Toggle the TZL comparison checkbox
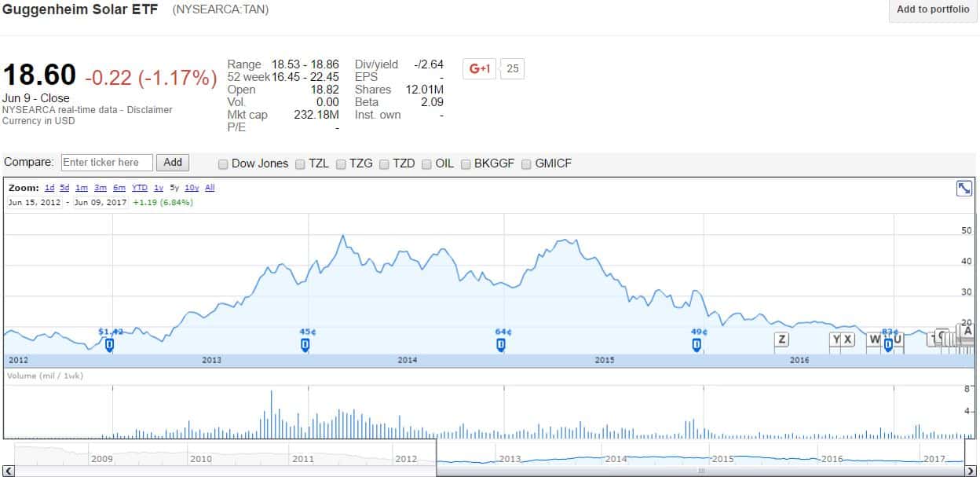This screenshot has height=477, width=980. [300, 164]
